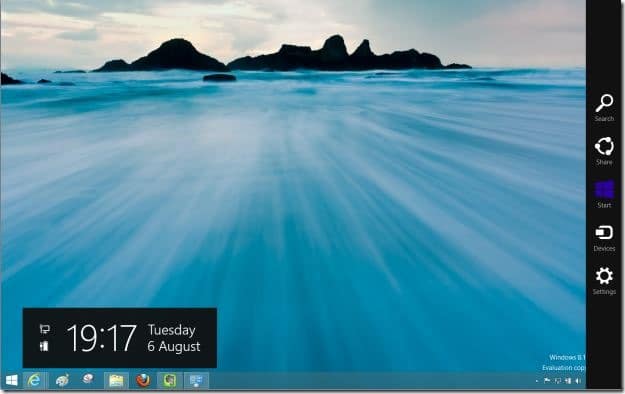Image resolution: width=625 pixels, height=394 pixels.
Task: Click the battery status icon beside 19:17
Action: point(44,346)
